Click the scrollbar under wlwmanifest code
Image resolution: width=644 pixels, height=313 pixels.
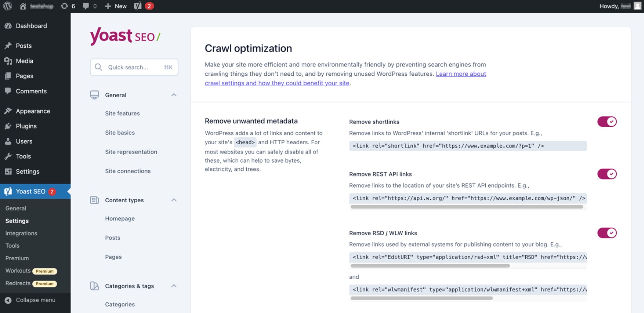click(x=422, y=298)
